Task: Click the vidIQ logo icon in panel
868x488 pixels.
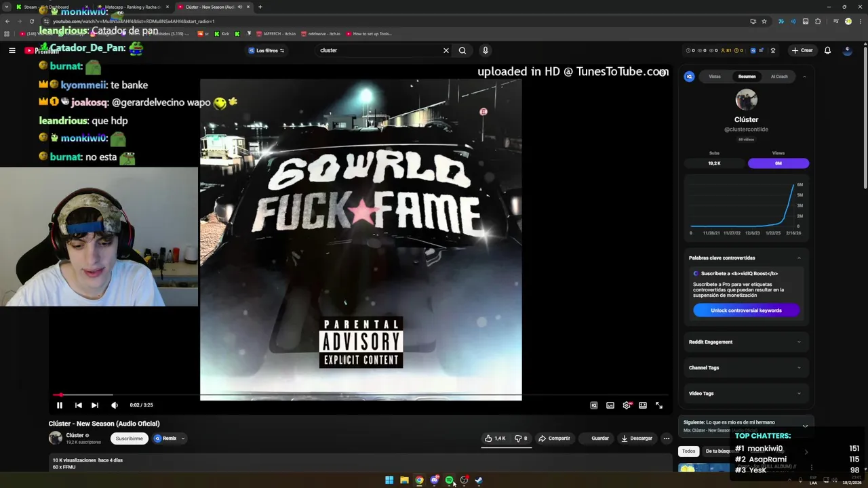Action: (690, 77)
